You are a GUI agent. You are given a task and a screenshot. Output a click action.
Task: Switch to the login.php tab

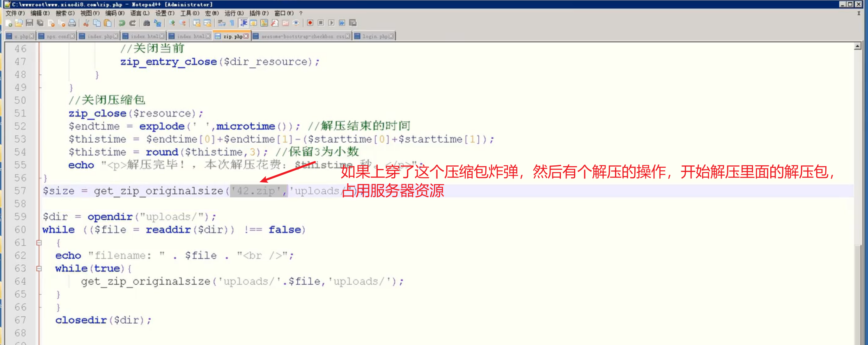click(374, 37)
